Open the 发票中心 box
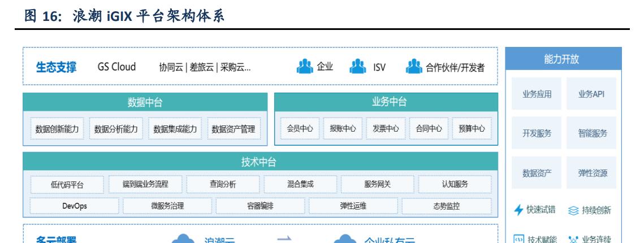The width and height of the screenshot is (644, 243). [386, 128]
